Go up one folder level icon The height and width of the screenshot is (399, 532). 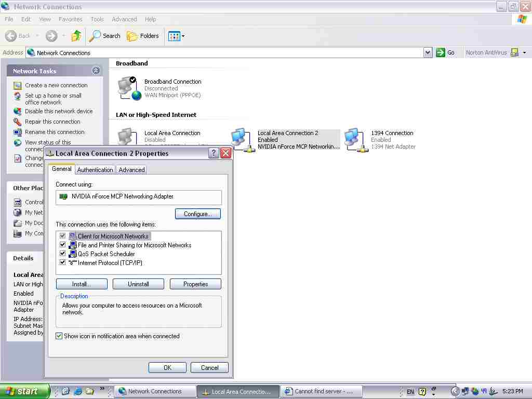[77, 36]
